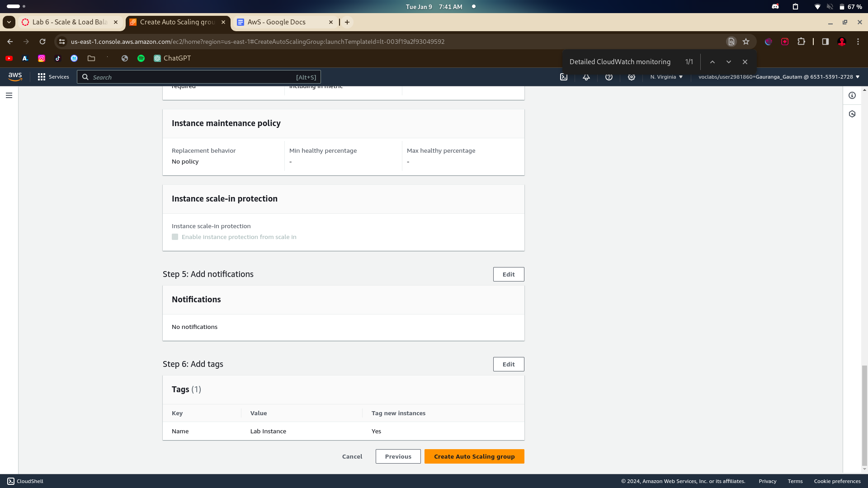Click the page vertical scrollbar thumb
868x488 pixels.
coord(864,416)
